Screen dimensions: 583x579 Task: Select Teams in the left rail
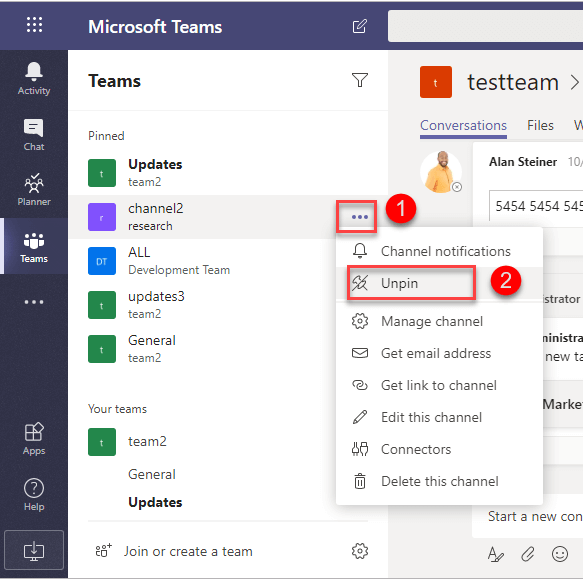click(x=34, y=247)
